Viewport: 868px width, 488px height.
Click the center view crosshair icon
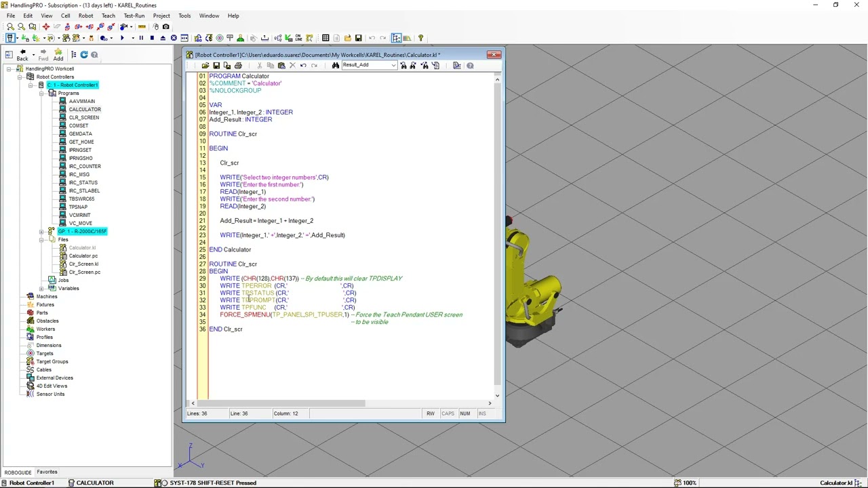pyautogui.click(x=46, y=26)
